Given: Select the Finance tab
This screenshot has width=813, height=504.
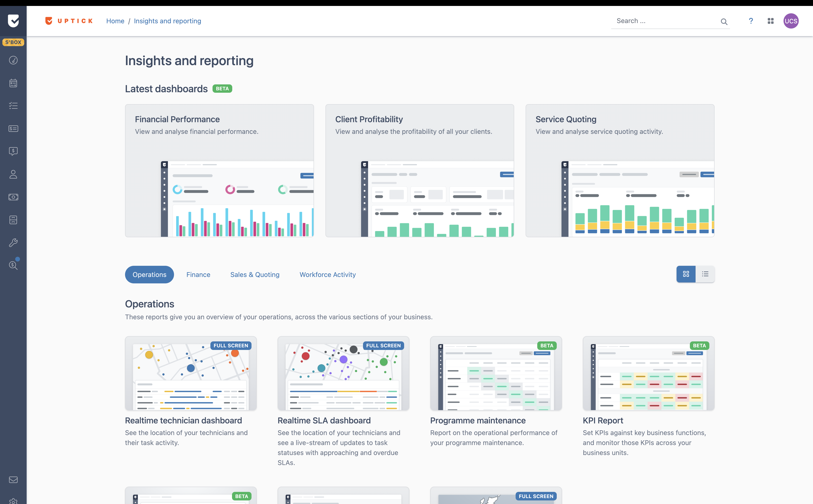Looking at the screenshot, I should click(x=198, y=275).
